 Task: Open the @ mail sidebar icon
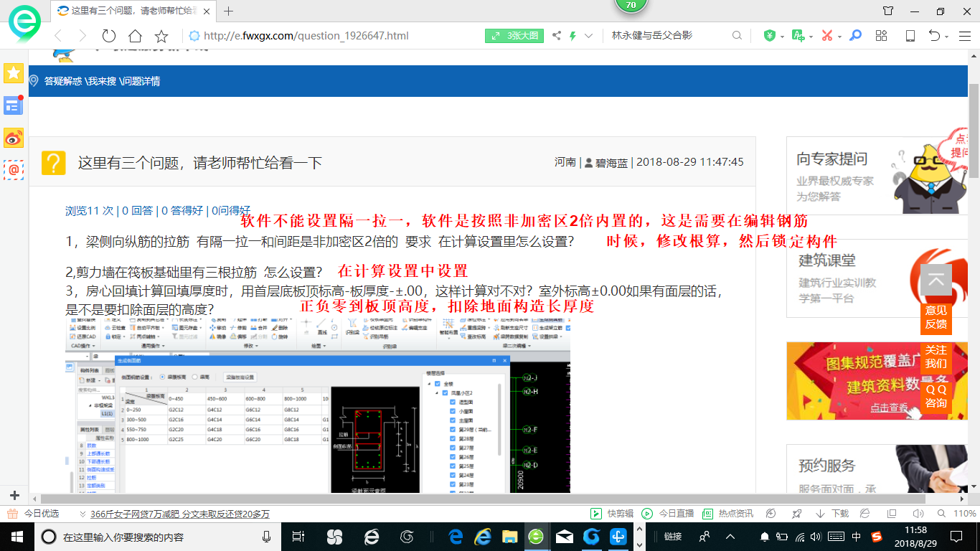(x=14, y=169)
